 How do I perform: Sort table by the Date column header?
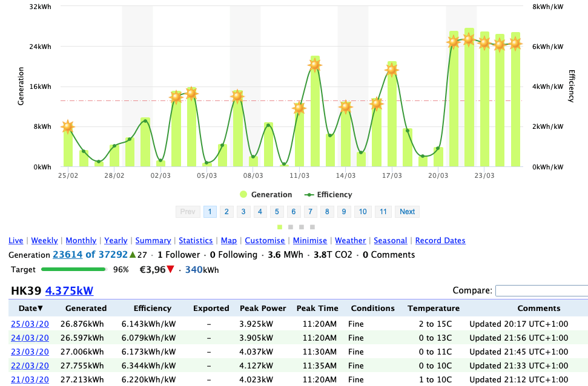pos(31,308)
